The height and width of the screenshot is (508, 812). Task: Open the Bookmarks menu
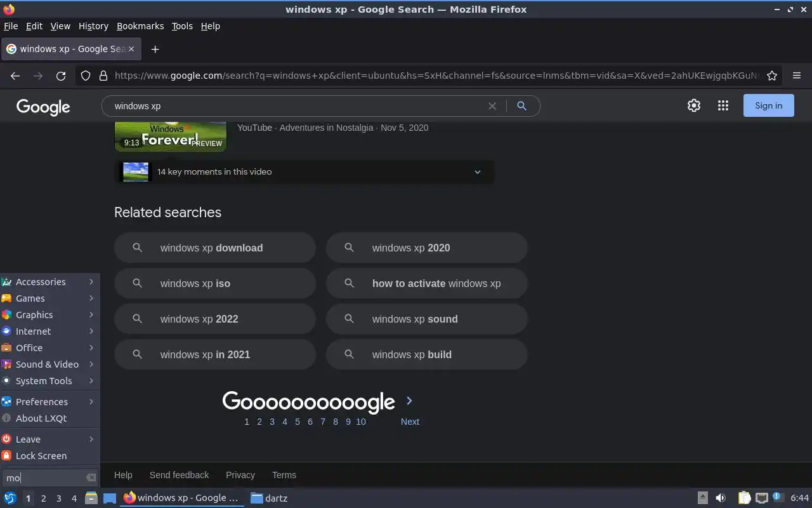(x=140, y=26)
